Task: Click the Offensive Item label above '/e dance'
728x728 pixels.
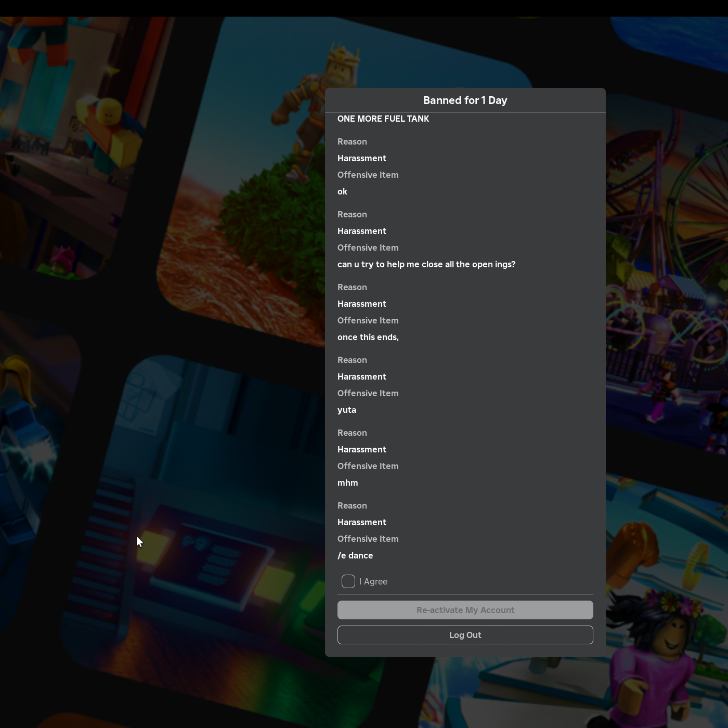Action: 368,539
